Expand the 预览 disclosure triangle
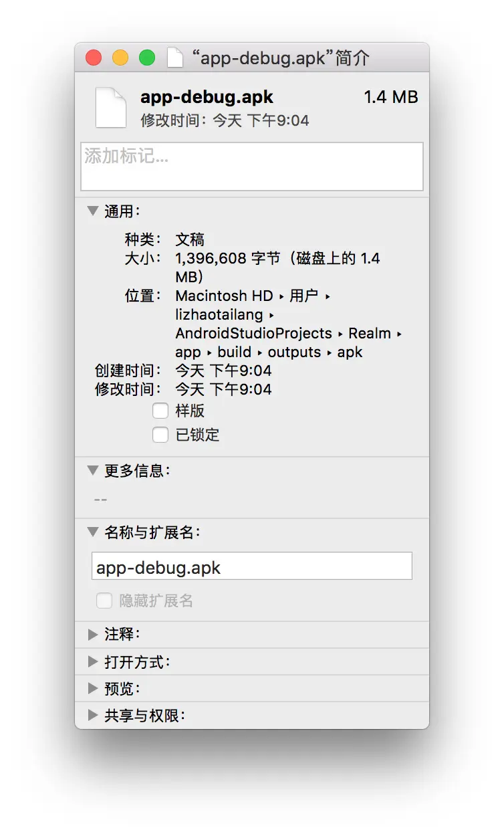This screenshot has width=504, height=836. (93, 688)
